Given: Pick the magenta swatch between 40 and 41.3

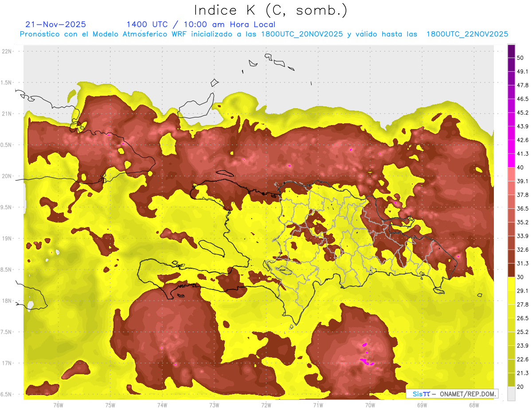Looking at the screenshot, I should point(511,160).
